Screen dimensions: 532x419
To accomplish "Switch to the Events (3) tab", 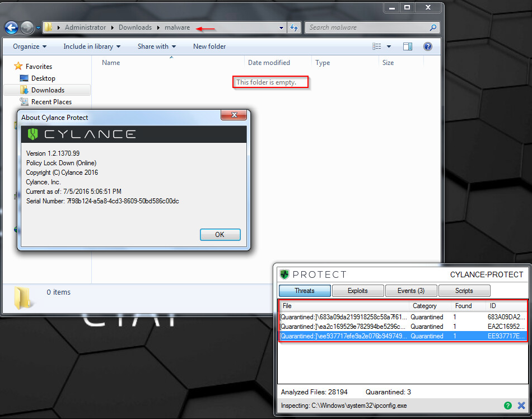I will point(411,291).
